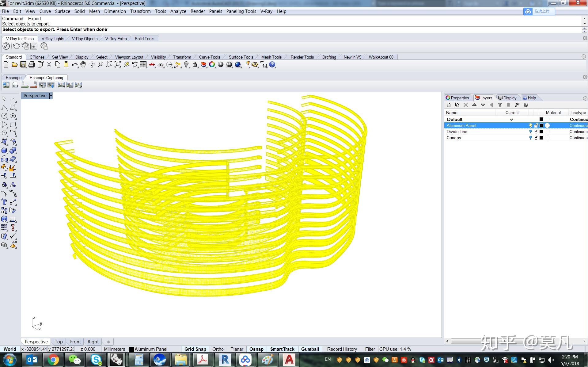Open the Paneling Tools menu

point(241,11)
